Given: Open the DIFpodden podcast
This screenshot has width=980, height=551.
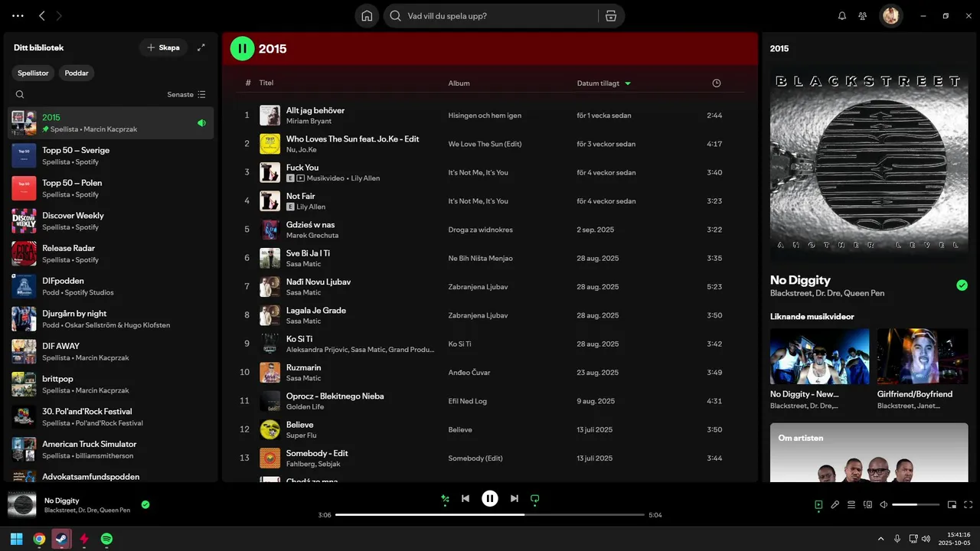Looking at the screenshot, I should tap(111, 286).
